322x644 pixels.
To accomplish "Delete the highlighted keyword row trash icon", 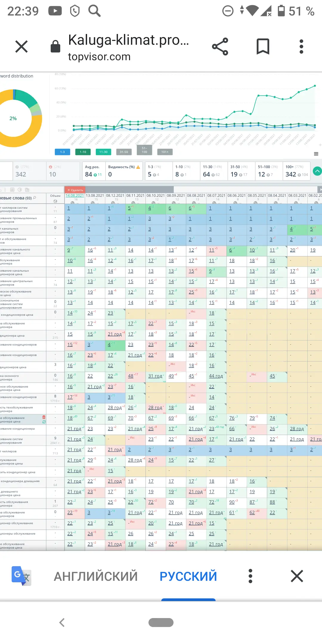I will 44,417.
